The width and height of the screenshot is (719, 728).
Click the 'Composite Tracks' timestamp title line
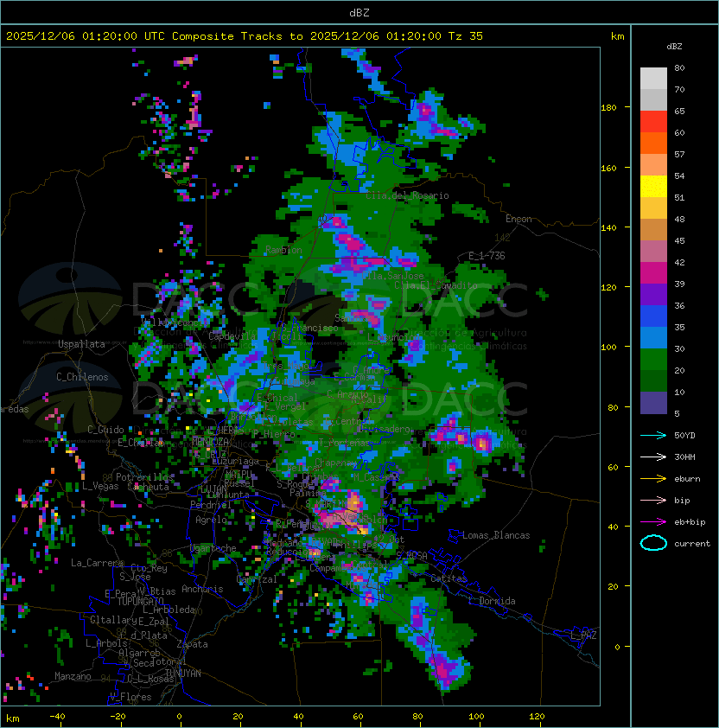pos(245,36)
